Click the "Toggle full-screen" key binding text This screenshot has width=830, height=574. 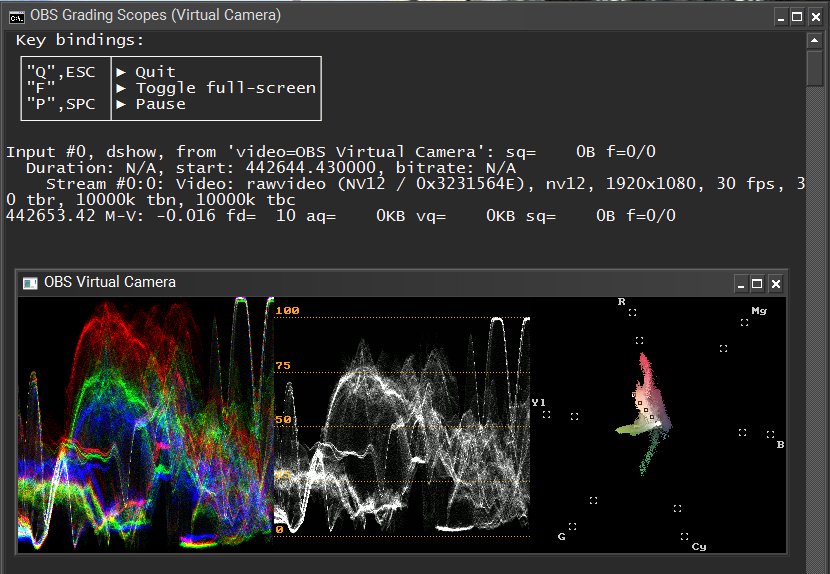click(225, 88)
